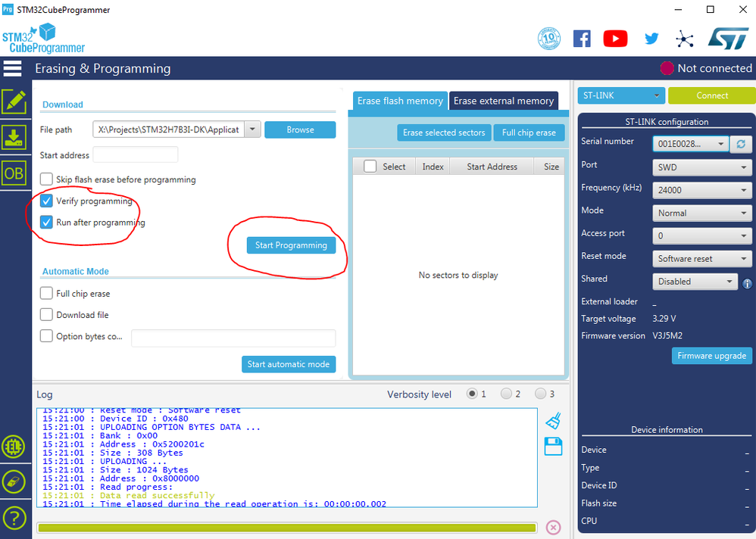Viewport: 756px width, 539px height.
Task: Refresh the ST-LINK serial number list
Action: [x=741, y=144]
